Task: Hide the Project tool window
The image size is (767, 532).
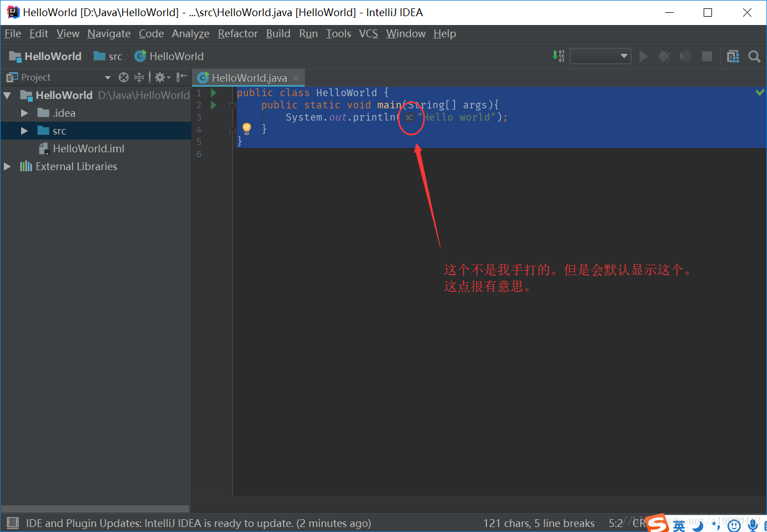Action: (x=181, y=77)
